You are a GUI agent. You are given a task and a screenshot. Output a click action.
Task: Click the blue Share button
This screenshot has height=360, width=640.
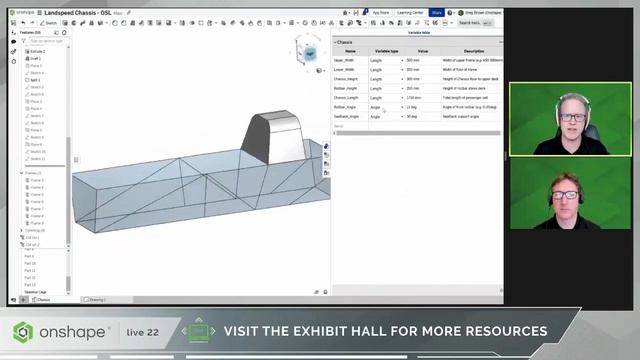pyautogui.click(x=436, y=13)
